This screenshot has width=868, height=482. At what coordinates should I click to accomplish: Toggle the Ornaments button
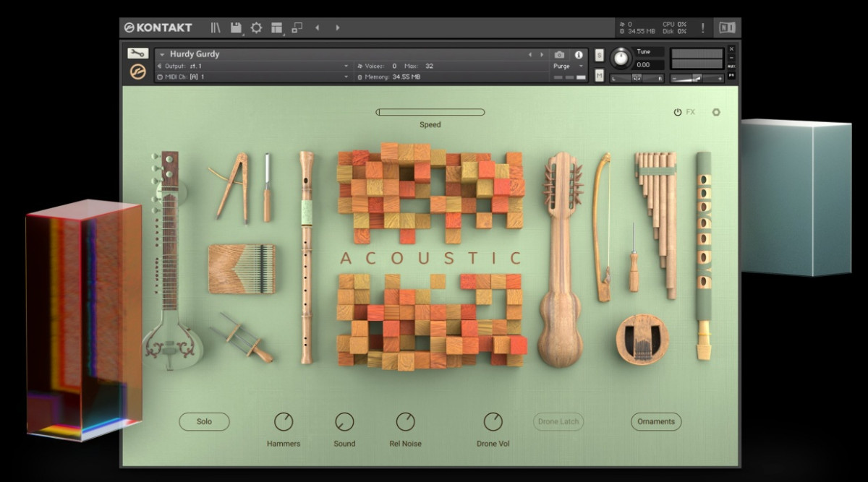pyautogui.click(x=656, y=421)
